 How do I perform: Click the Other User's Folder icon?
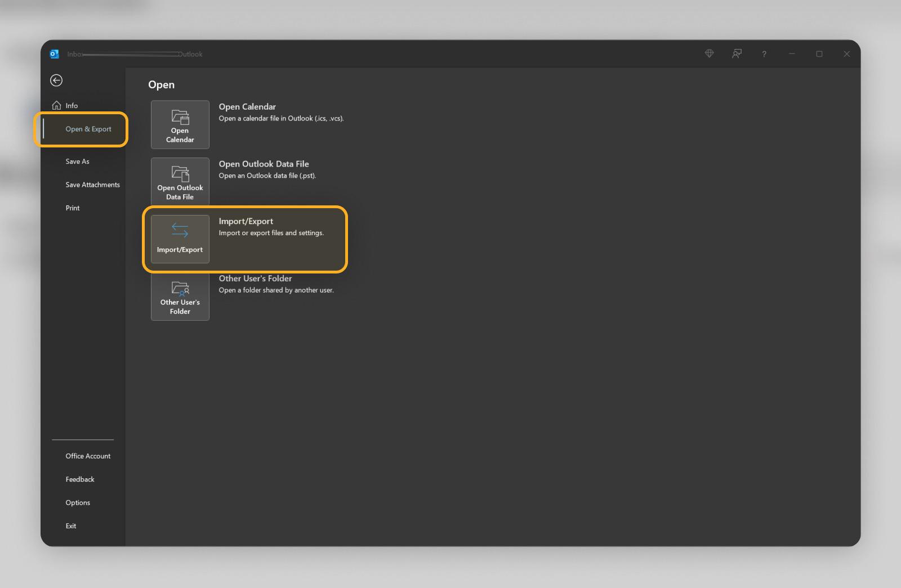click(180, 289)
